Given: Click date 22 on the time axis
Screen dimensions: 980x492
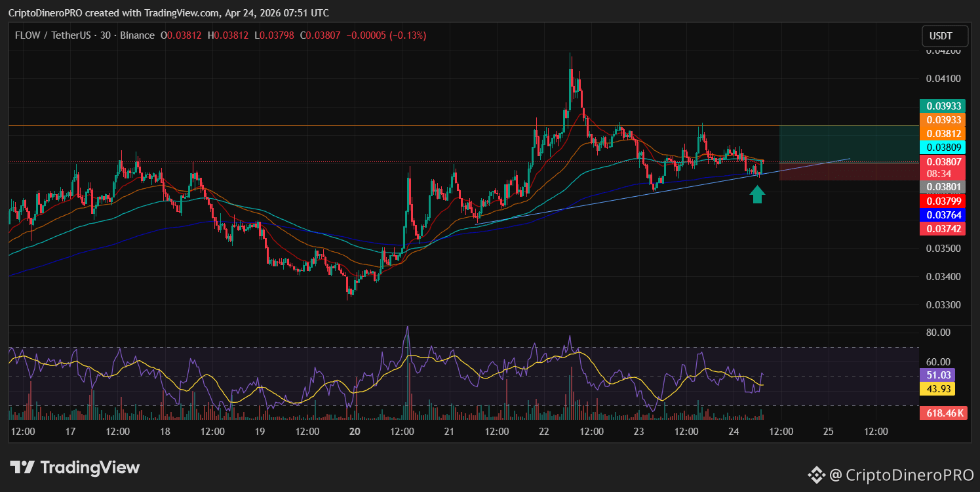Looking at the screenshot, I should 543,432.
